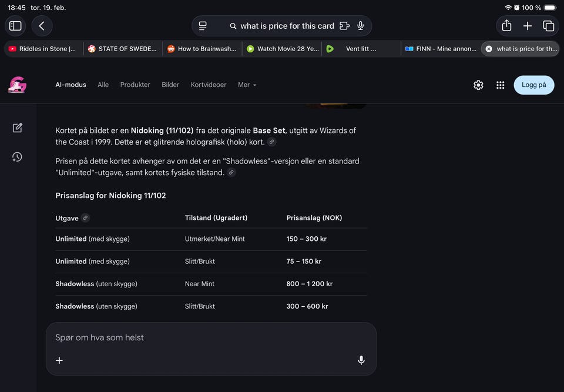Switch to FINN - Mine annonser tab
Image resolution: width=564 pixels, height=392 pixels.
coord(441,49)
